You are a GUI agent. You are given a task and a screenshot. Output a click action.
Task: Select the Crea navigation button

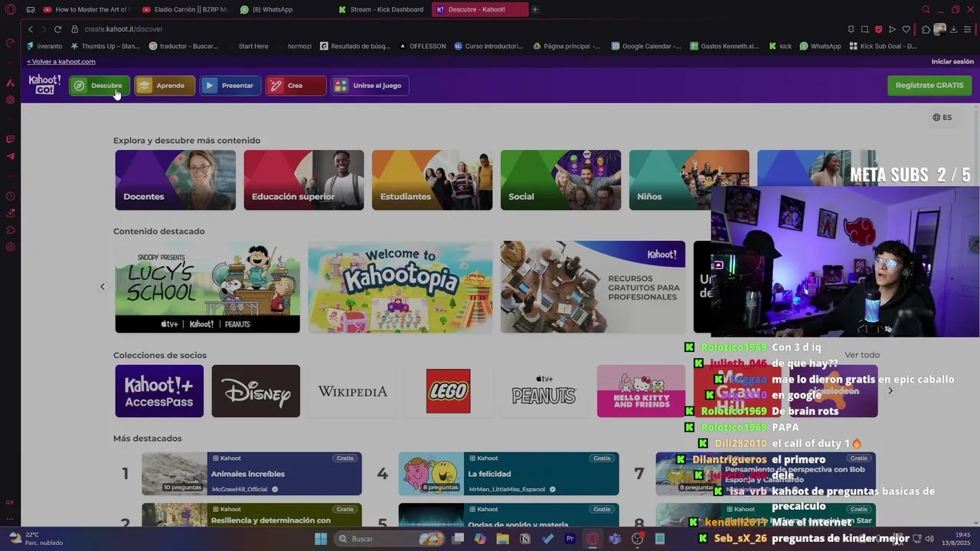[296, 86]
